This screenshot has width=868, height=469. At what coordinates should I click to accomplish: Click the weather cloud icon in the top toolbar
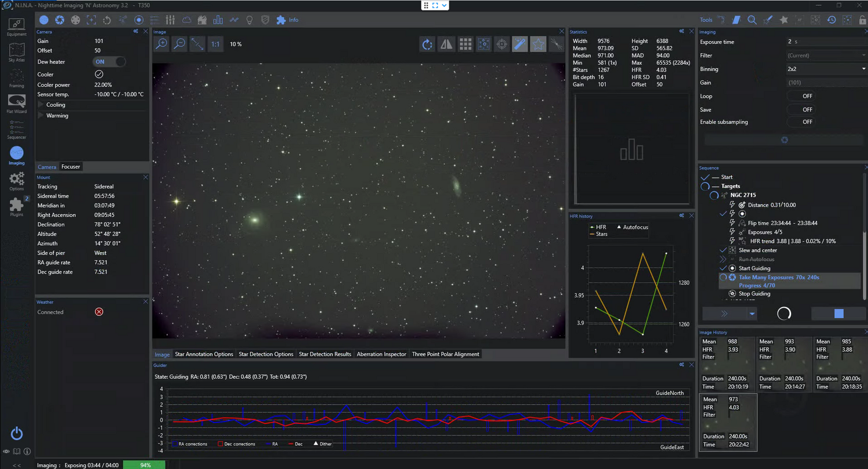pyautogui.click(x=187, y=20)
